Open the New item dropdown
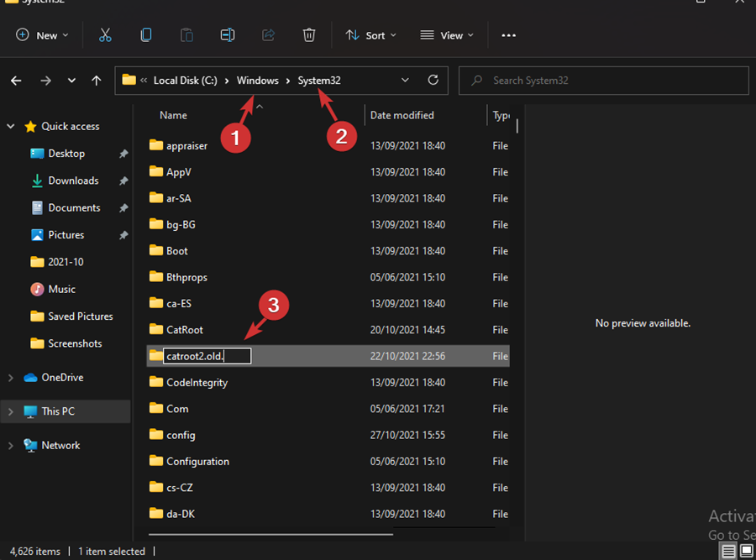Viewport: 756px width, 560px height. pos(43,35)
